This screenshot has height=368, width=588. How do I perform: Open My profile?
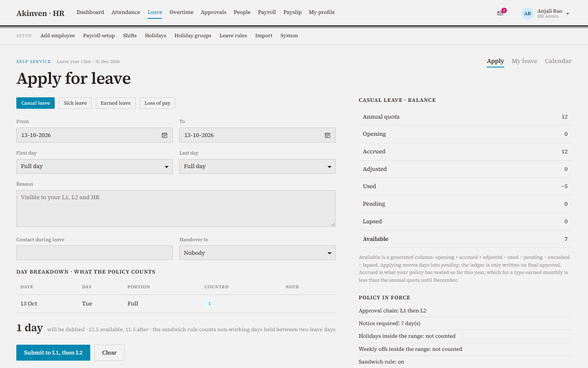click(322, 12)
